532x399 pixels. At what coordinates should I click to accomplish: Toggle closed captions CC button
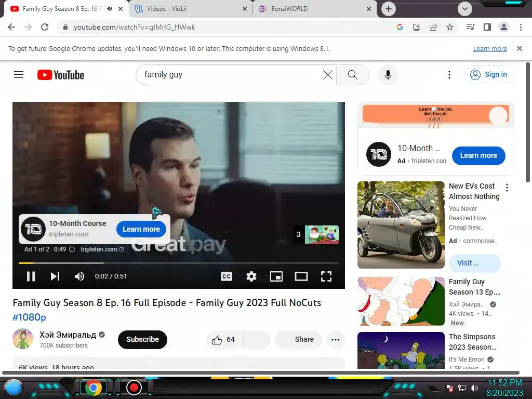click(x=227, y=276)
